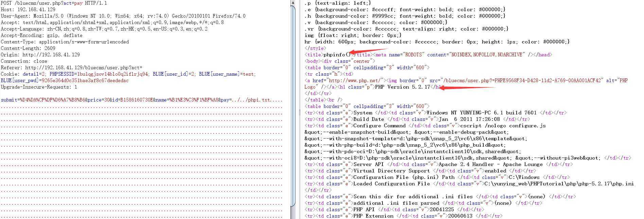The image size is (644, 219).
Task: Click the Referer header line
Action: click(72, 68)
